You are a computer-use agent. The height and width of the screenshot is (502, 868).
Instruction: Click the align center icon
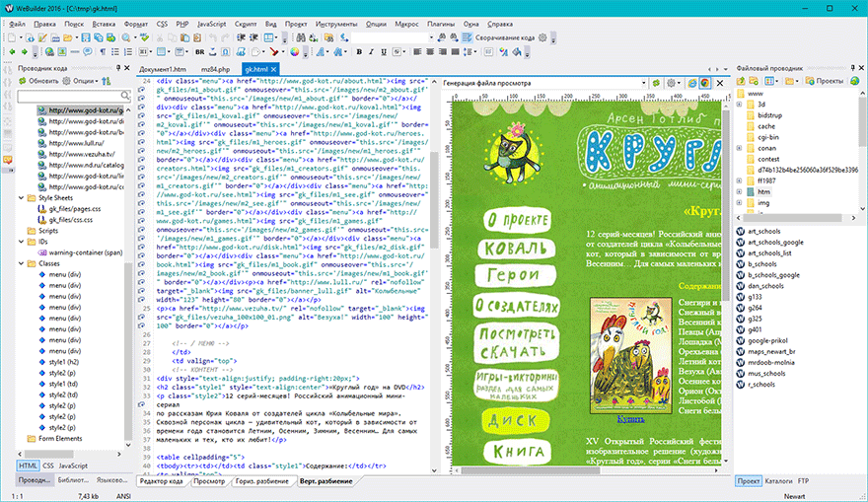coord(430,52)
